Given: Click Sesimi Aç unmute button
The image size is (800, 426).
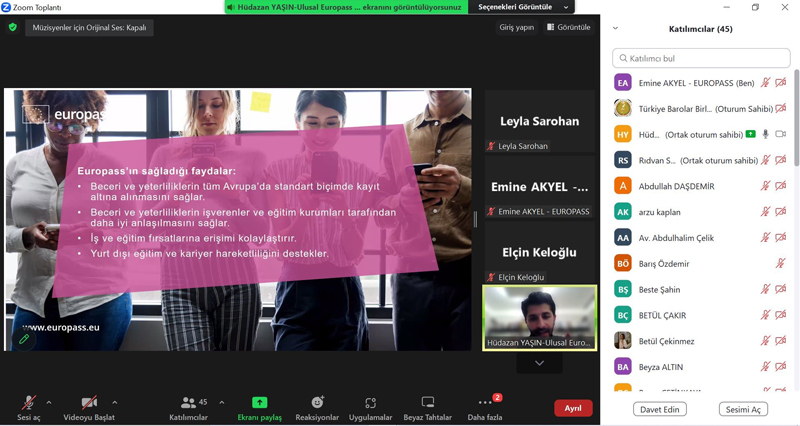Looking at the screenshot, I should click(743, 410).
